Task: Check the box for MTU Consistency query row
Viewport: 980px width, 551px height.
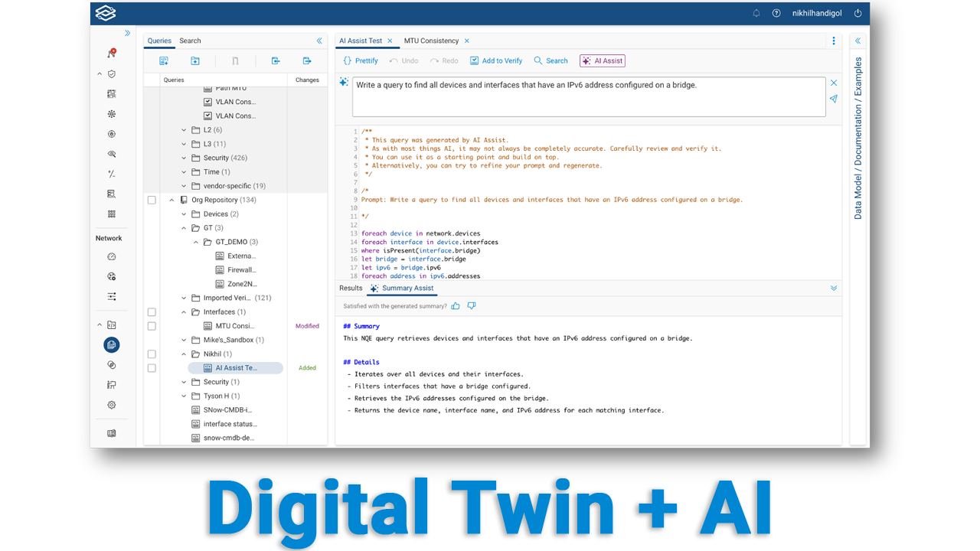Action: point(152,326)
